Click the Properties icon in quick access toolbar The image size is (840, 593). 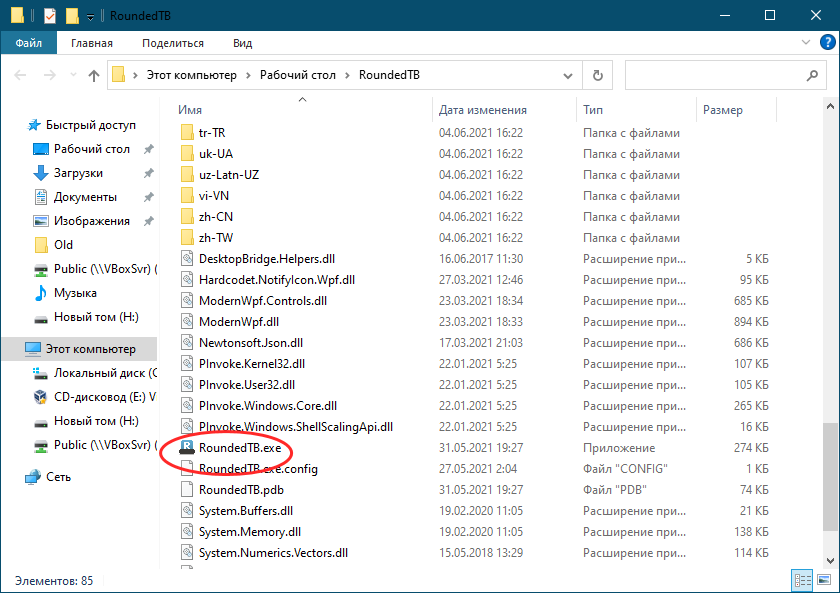[x=49, y=16]
